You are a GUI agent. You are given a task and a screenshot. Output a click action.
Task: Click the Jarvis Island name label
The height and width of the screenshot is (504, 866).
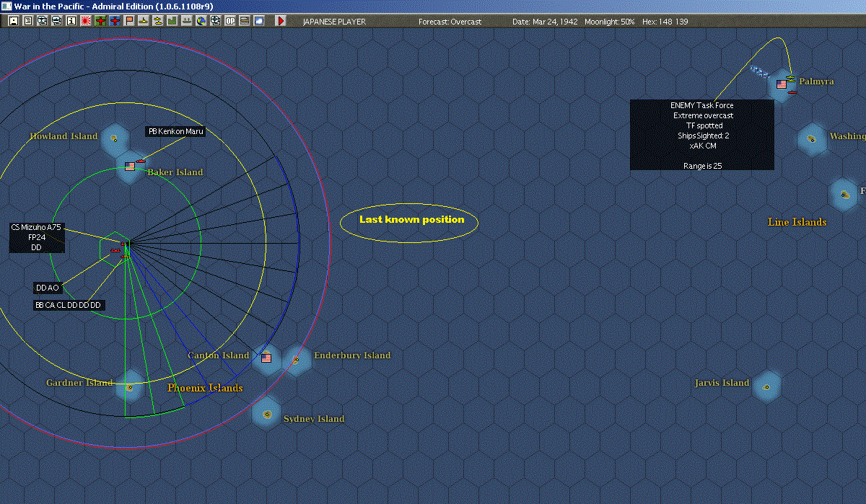[722, 383]
